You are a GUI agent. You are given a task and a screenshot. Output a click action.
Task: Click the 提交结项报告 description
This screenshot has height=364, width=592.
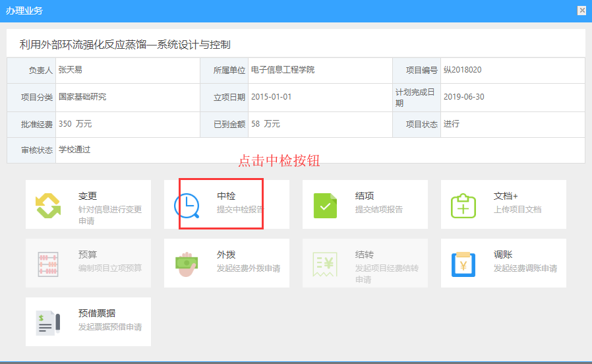click(x=378, y=210)
